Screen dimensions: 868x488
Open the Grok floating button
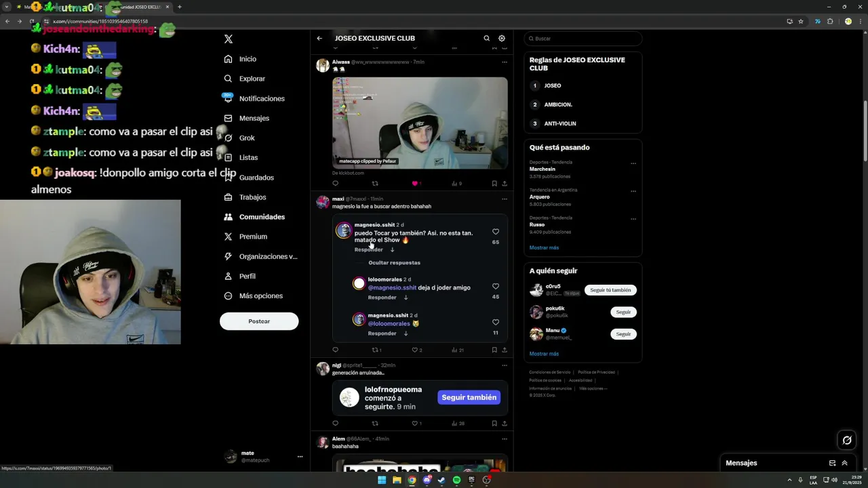(x=847, y=441)
